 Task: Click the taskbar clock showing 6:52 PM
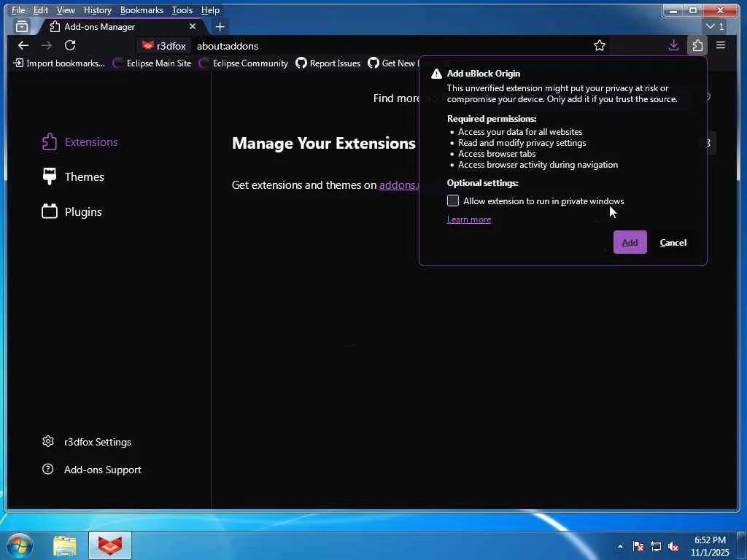click(709, 545)
